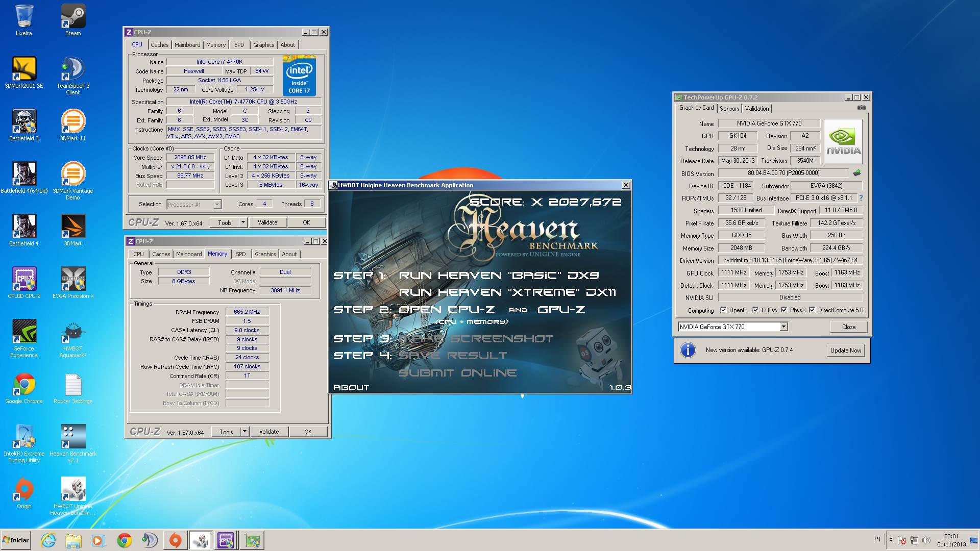The height and width of the screenshot is (551, 980).
Task: Toggle the DirectCompute 5.0 checkbox
Action: [812, 310]
